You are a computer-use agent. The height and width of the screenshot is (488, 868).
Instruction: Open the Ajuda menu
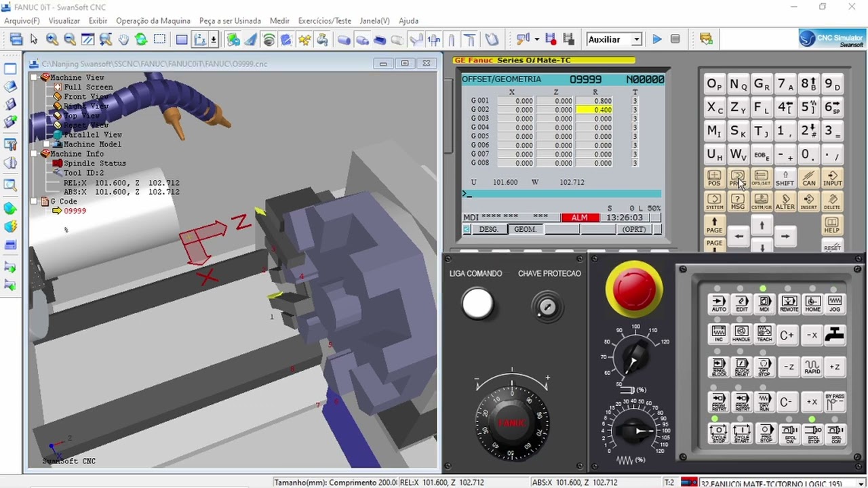coord(408,21)
